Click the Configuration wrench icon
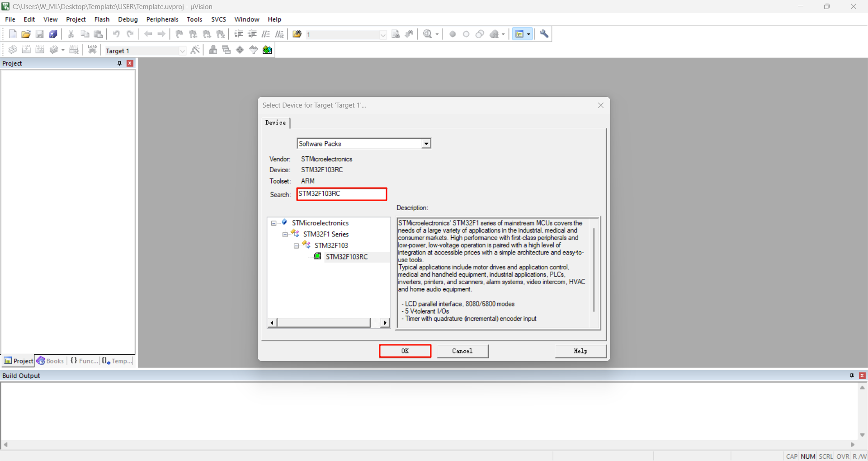 [x=544, y=34]
